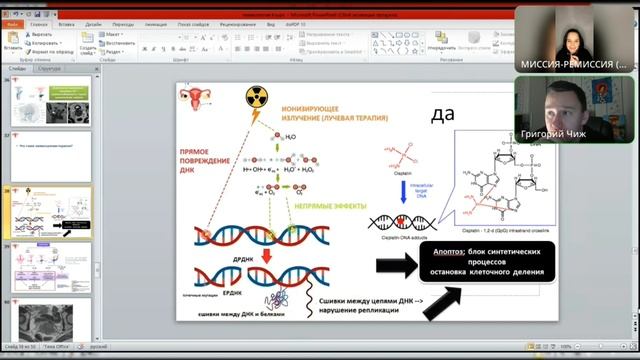Click the Paste (Вставить) clipboard icon
Viewport: 640px width, 360px height.
[x=13, y=38]
